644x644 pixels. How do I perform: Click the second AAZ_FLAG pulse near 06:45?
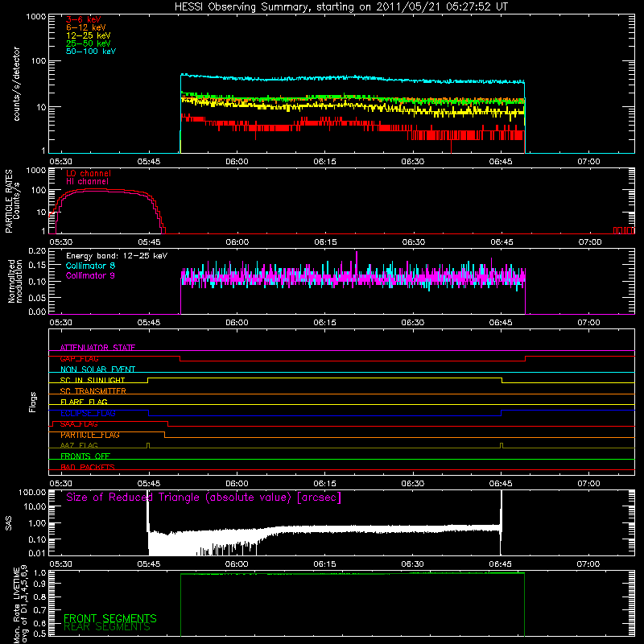[502, 445]
